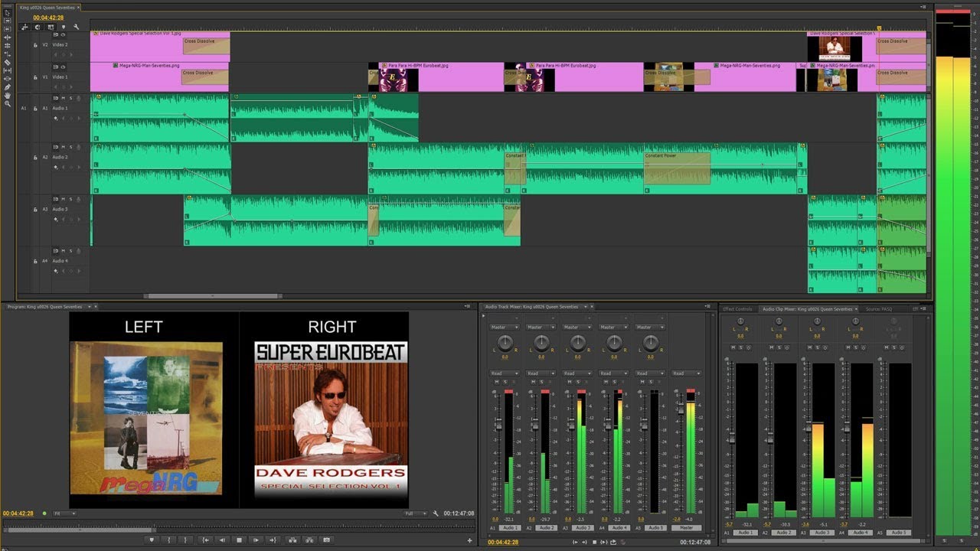Open the Program Monitor panel tab dropdown
The height and width of the screenshot is (551, 980).
[90, 307]
